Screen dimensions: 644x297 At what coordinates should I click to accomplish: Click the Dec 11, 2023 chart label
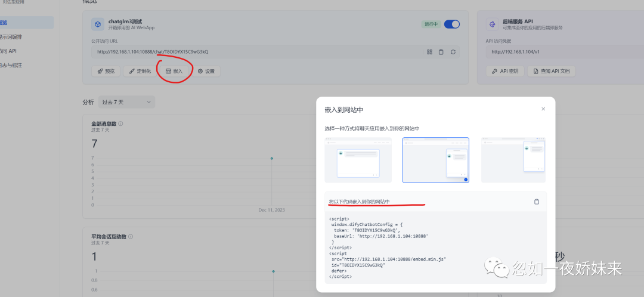[271, 210]
